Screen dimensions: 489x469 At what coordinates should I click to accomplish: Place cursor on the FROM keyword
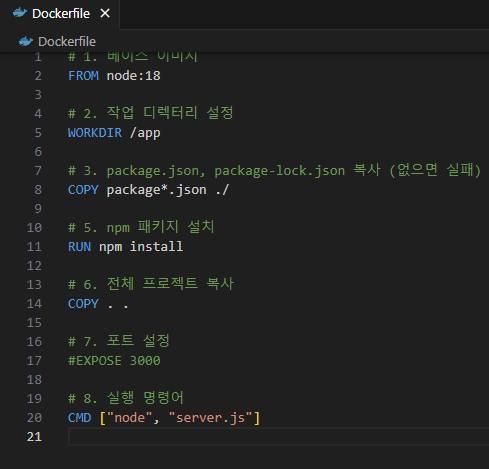tap(83, 76)
